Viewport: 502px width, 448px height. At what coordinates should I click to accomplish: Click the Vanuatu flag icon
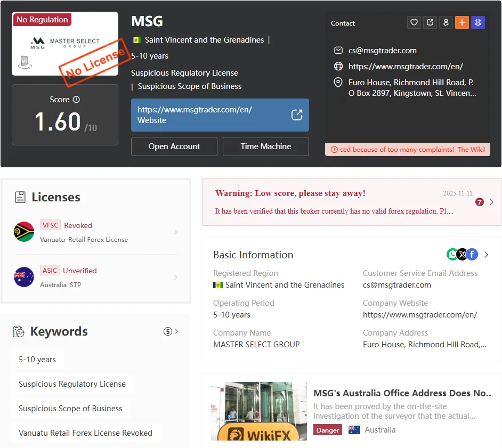[24, 232]
